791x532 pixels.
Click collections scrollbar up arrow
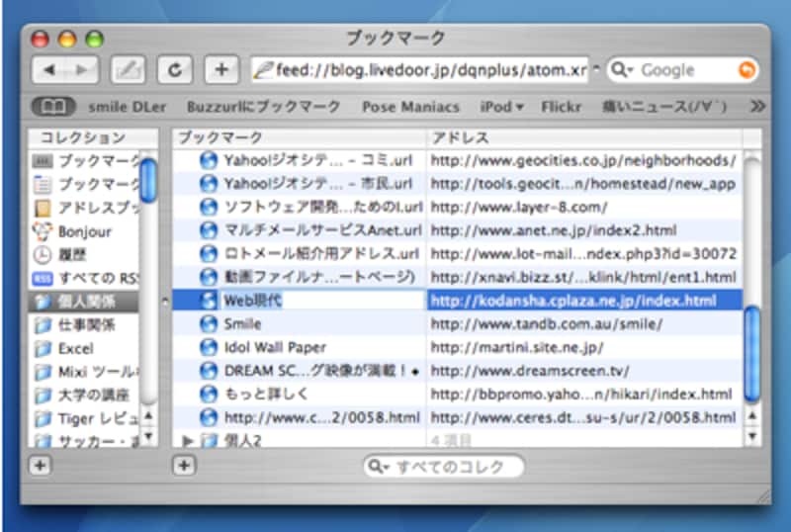[x=149, y=416]
